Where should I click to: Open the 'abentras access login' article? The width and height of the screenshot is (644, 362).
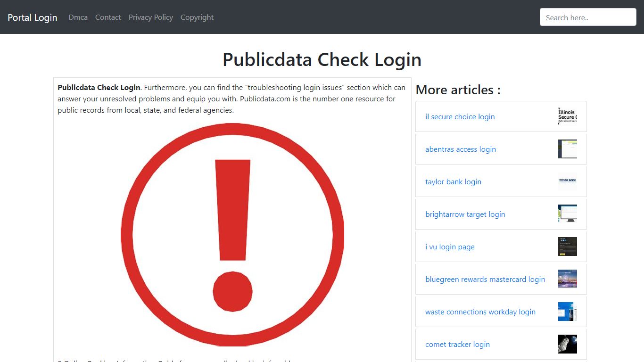[461, 149]
